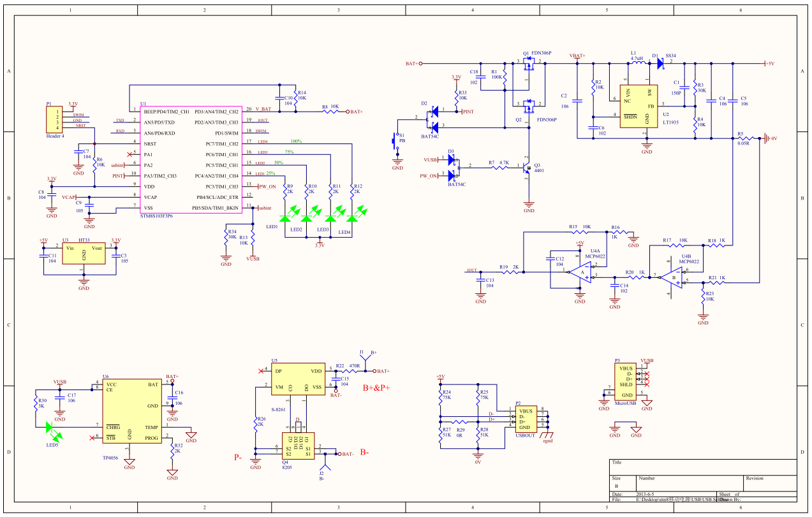Click the U4B MCP6022 op-amp triangle

coord(671,277)
